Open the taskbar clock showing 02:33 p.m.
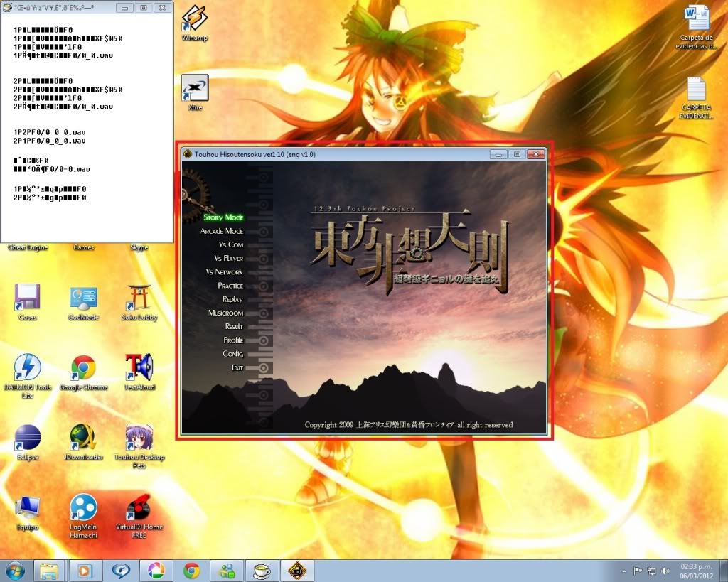 (697, 571)
